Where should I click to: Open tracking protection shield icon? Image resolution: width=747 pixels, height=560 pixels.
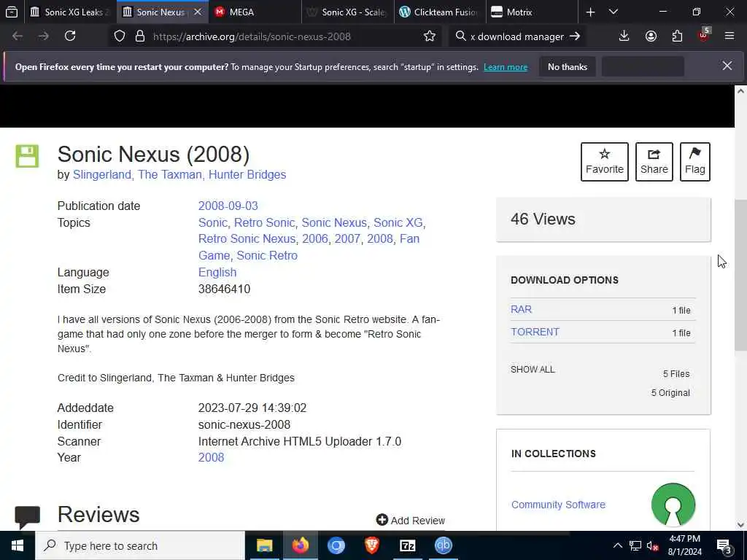coord(120,36)
